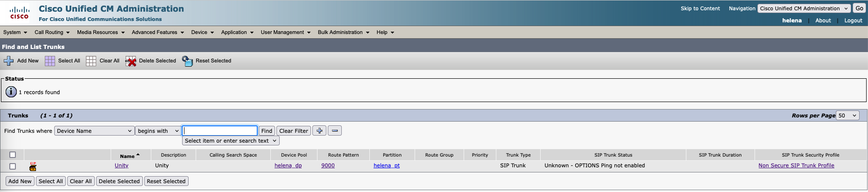Click the Clear All grid icon
The height and width of the screenshot is (192, 868).
click(91, 61)
